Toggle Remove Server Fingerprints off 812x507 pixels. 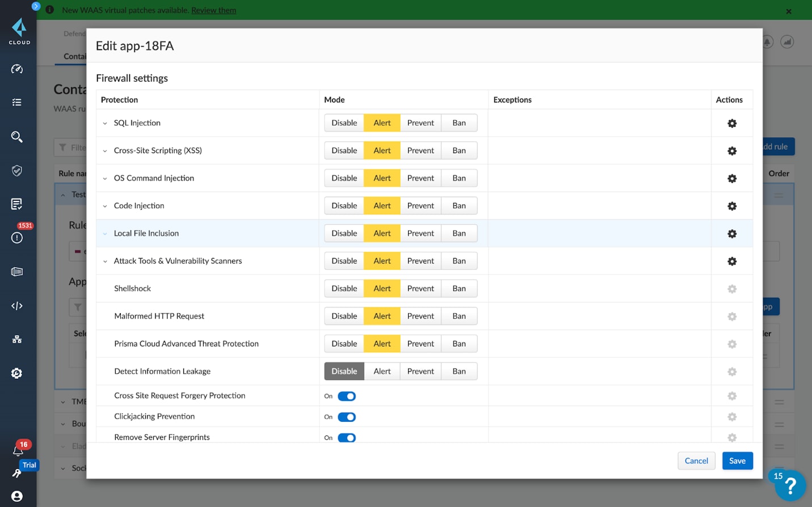(347, 437)
